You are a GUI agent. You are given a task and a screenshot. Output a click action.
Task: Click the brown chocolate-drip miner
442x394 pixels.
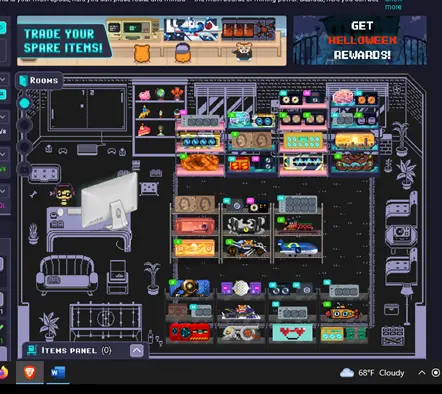click(355, 162)
